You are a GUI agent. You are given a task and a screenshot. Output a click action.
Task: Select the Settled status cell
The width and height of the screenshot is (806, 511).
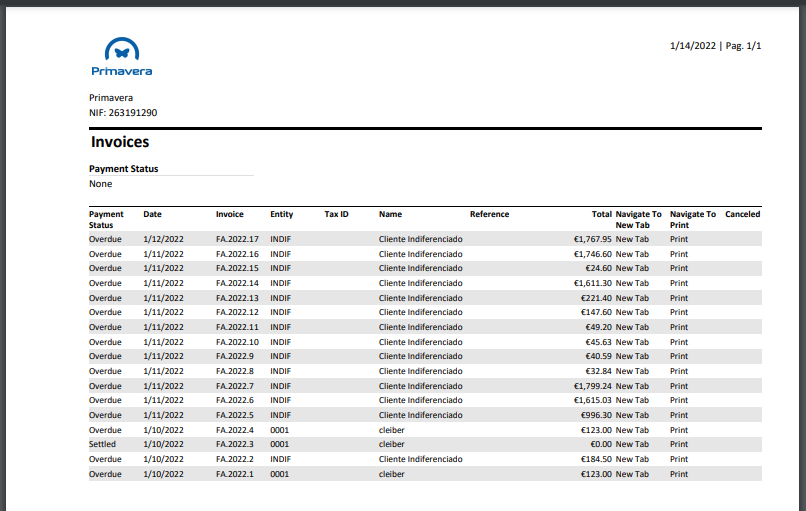coord(102,444)
